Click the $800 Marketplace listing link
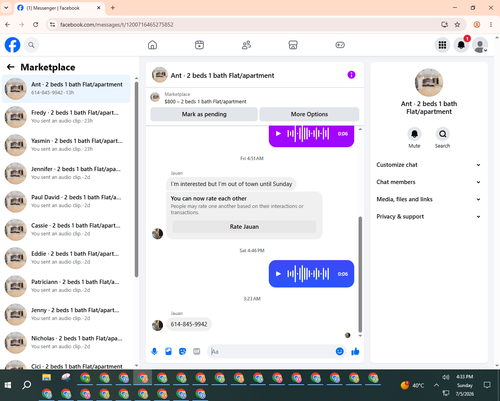 [205, 101]
